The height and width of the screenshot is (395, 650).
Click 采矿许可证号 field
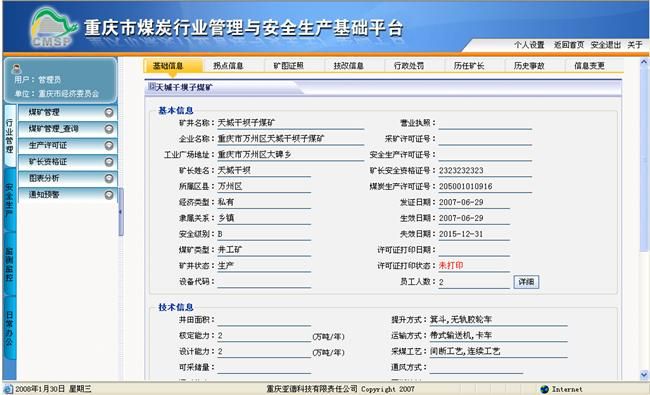coord(485,139)
